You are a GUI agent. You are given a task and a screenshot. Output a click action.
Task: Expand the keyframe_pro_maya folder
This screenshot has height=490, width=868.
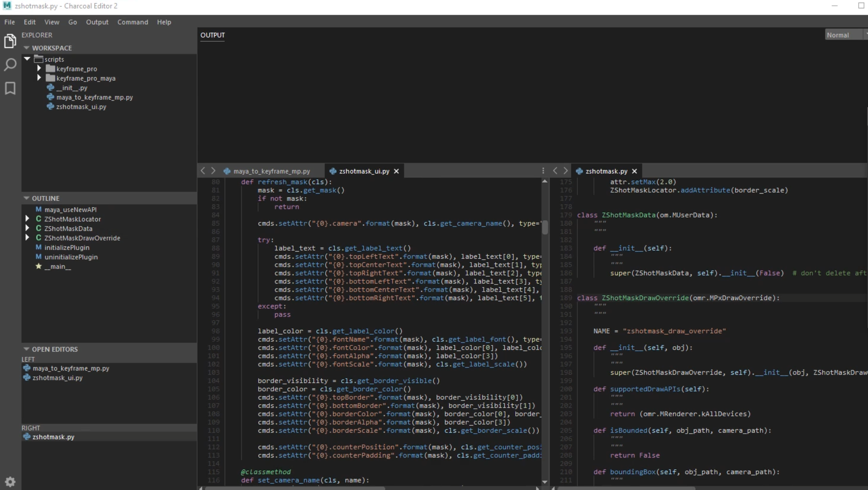click(x=39, y=78)
